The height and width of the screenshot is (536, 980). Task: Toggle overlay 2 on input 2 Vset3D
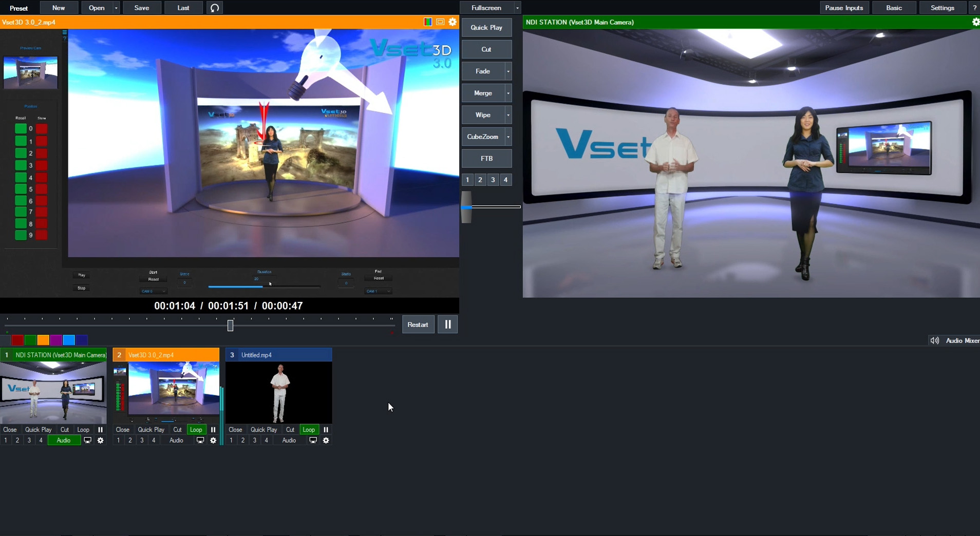pyautogui.click(x=130, y=441)
